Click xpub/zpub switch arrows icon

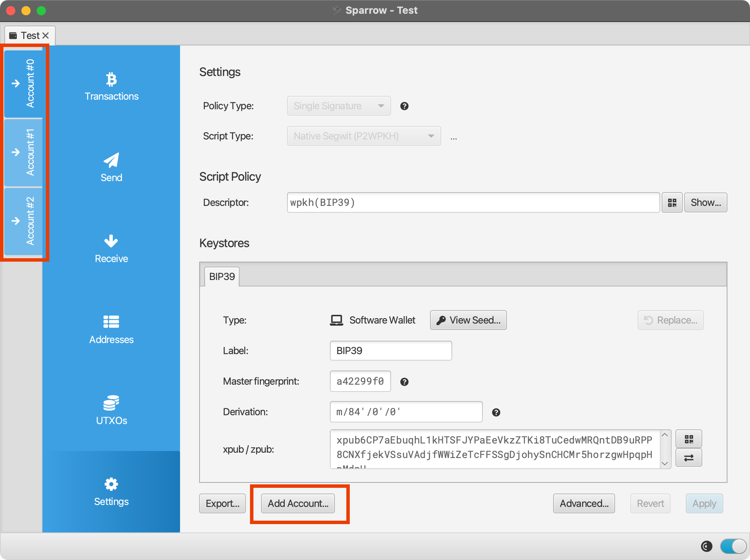point(689,458)
